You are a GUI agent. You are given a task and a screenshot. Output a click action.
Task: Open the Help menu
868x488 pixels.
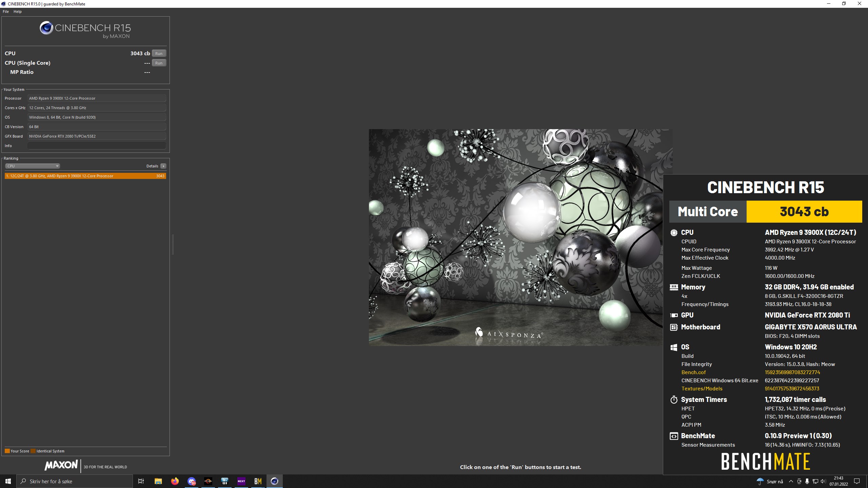click(x=18, y=12)
